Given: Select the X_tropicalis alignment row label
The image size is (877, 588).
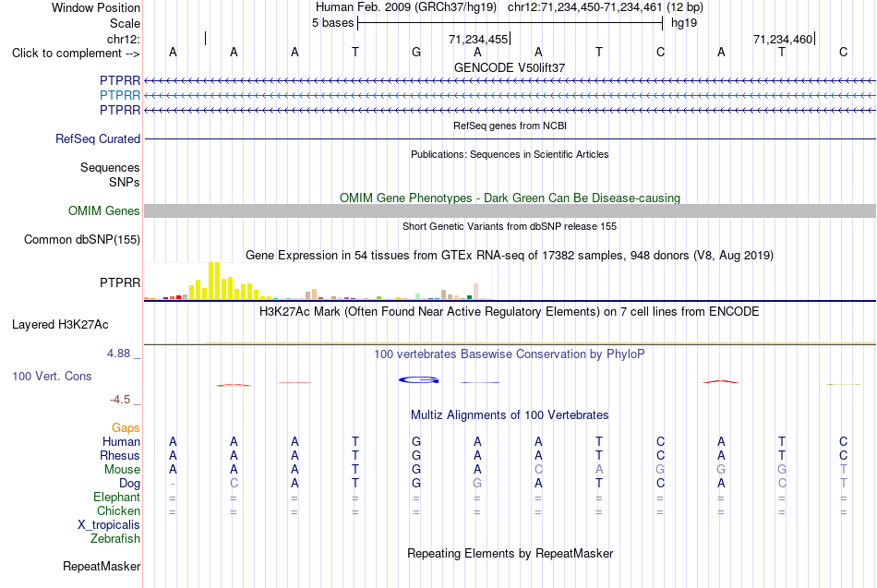Looking at the screenshot, I should tap(109, 525).
